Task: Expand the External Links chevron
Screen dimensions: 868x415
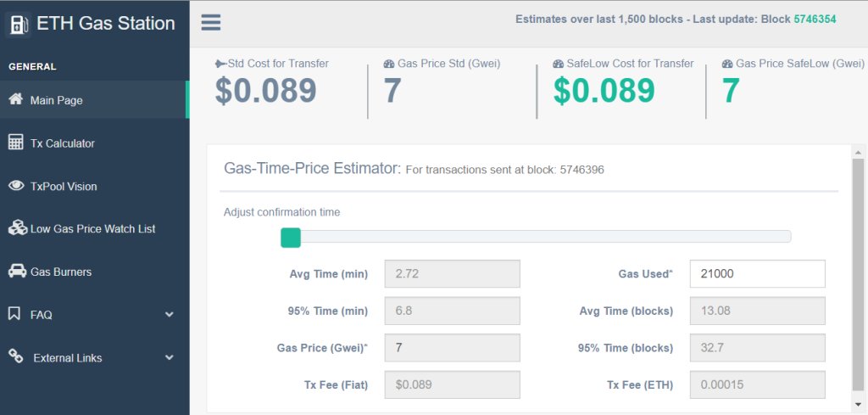Action: click(170, 358)
